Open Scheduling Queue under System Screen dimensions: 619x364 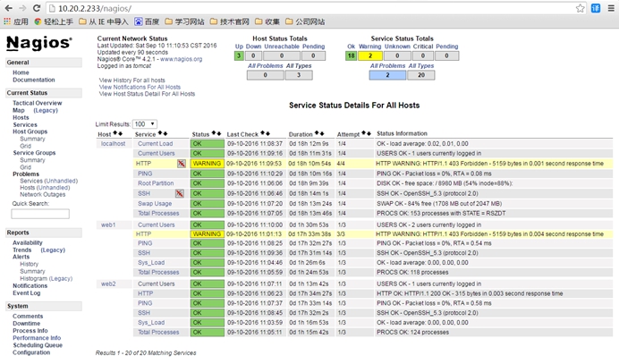pyautogui.click(x=38, y=345)
